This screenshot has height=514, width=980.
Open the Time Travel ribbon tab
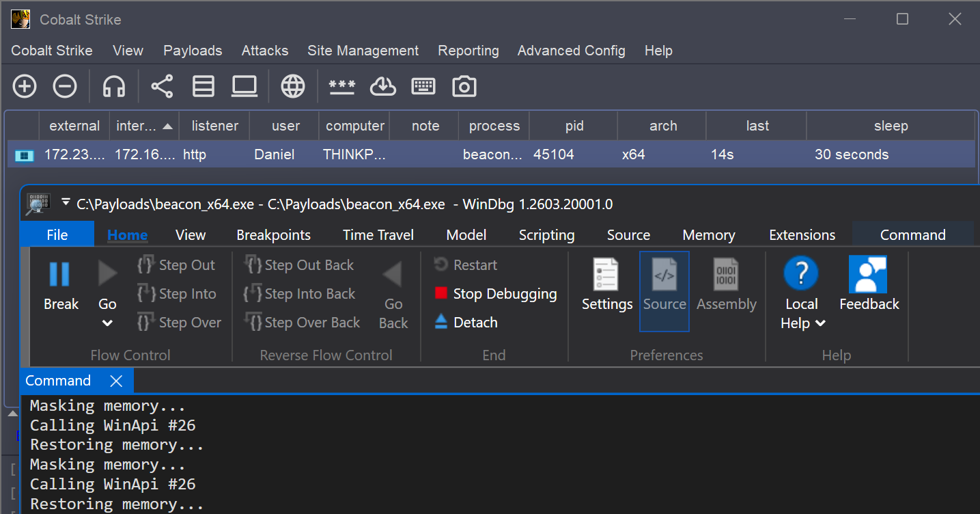click(x=378, y=234)
